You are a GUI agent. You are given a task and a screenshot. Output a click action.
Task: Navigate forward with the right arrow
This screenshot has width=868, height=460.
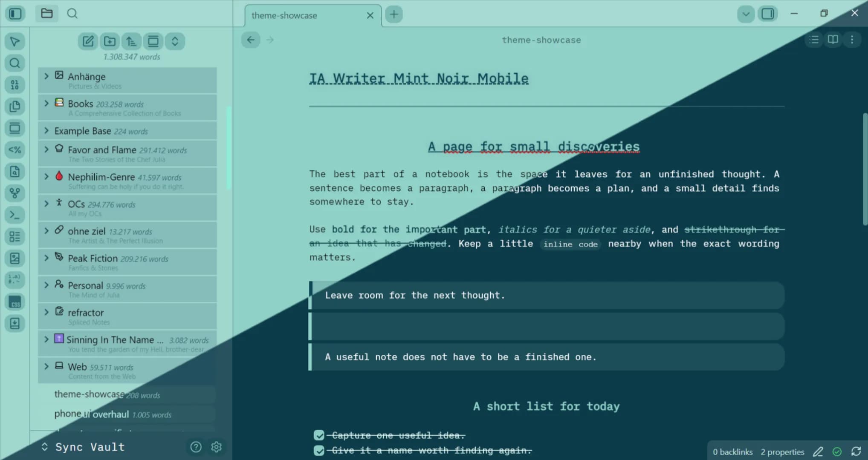270,40
